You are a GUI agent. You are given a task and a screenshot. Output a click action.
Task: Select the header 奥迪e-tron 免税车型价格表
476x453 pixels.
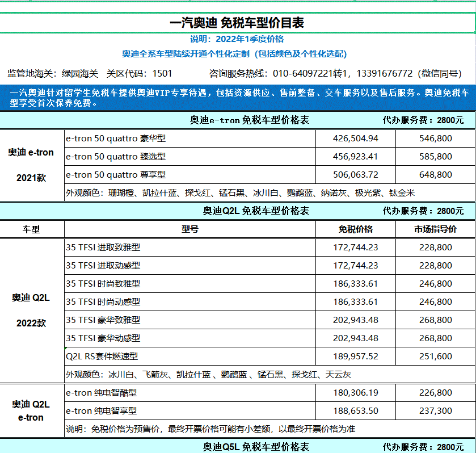[x=250, y=120]
